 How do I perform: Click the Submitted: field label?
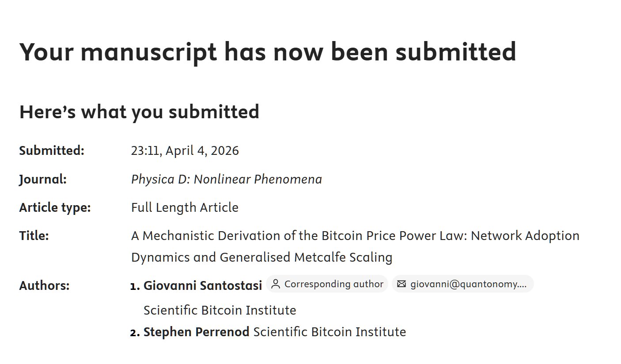click(52, 151)
